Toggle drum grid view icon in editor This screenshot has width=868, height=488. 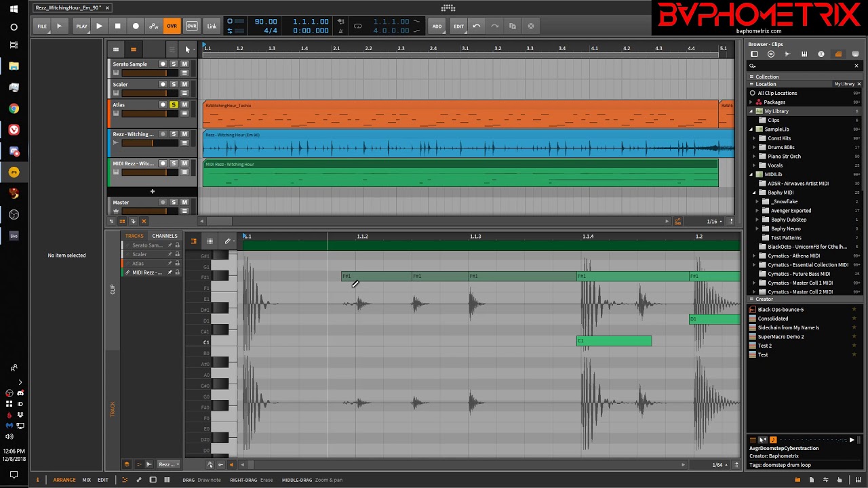pos(210,241)
